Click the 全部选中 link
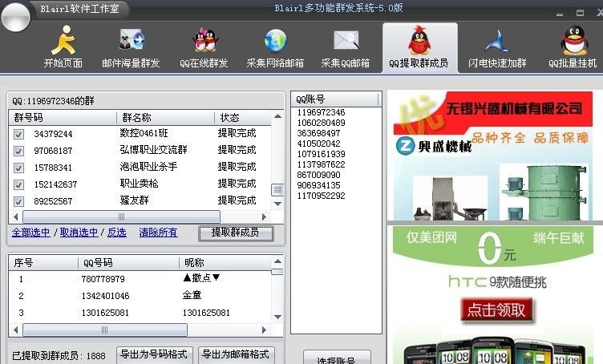Viewport: 603px width, 364px height. click(30, 233)
